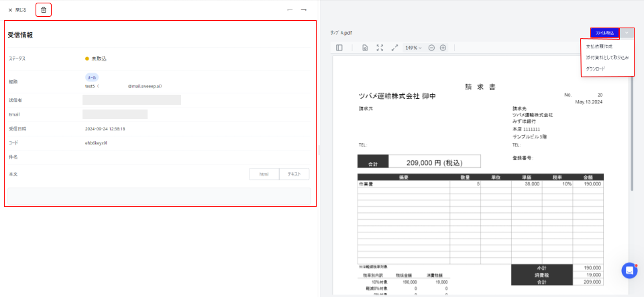Switch body view to html
This screenshot has width=644, height=297.
pos(264,174)
